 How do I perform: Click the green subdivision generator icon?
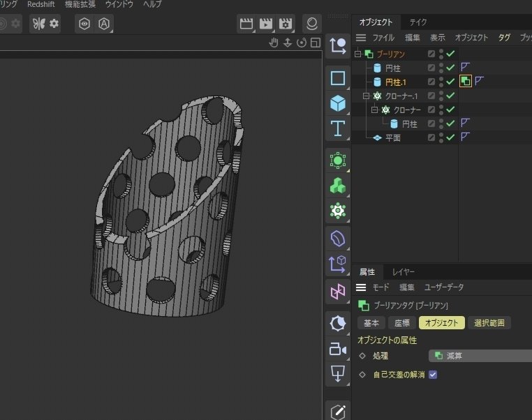click(338, 160)
